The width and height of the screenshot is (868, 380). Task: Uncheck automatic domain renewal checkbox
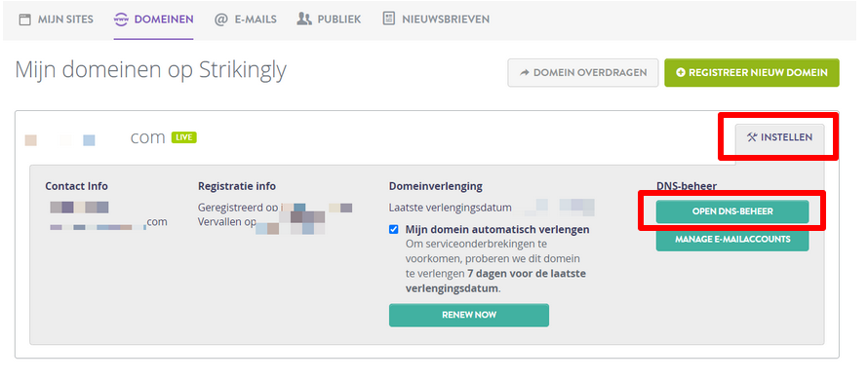pos(394,229)
